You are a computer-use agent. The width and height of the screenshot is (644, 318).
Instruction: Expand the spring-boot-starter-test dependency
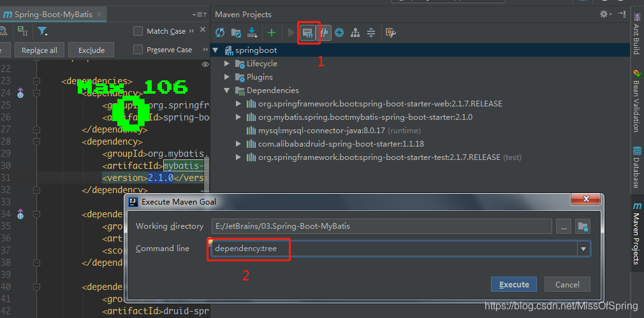[238, 157]
